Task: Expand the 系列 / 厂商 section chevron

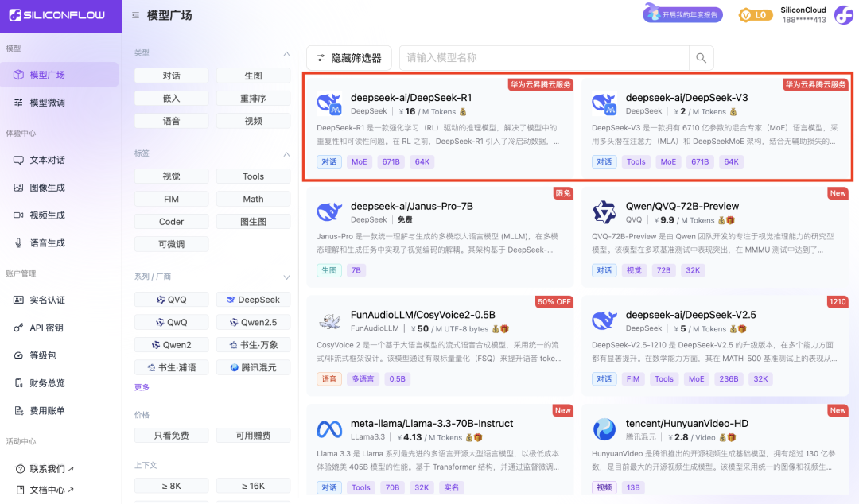Action: pos(286,277)
